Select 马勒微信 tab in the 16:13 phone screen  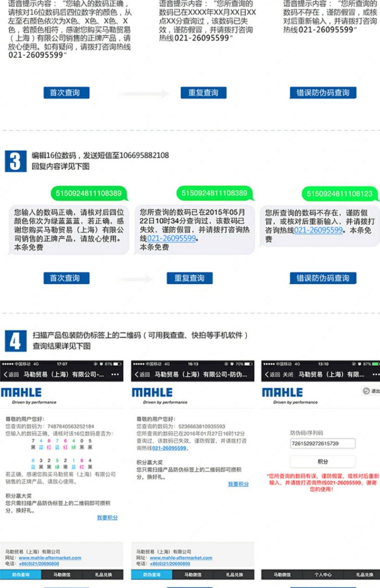pos(193,575)
